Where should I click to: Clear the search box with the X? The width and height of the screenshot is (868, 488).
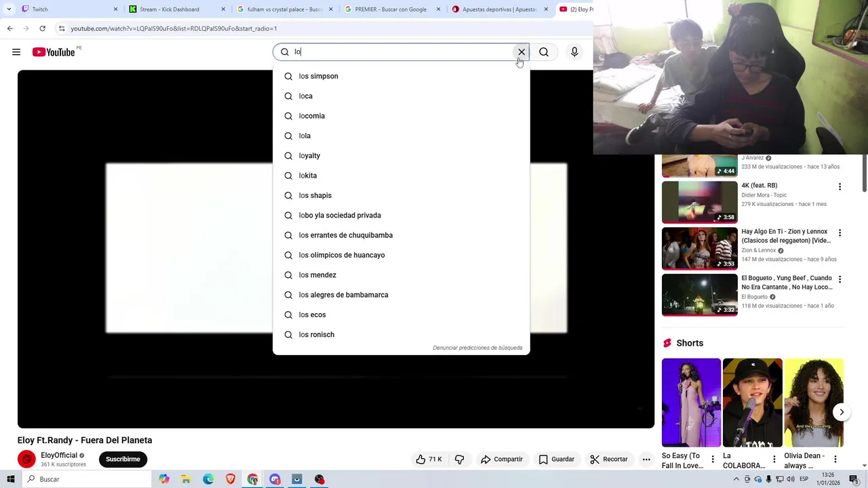coord(521,52)
